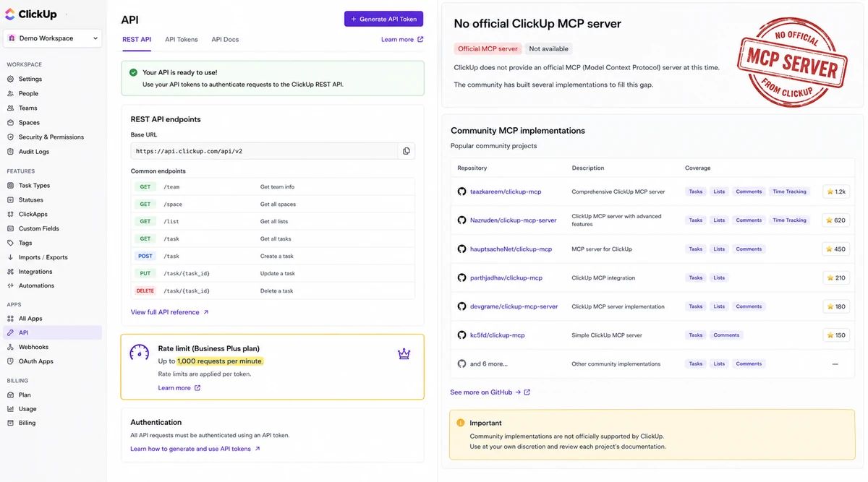This screenshot has height=482, width=868.
Task: Open the Imports / Exports icon
Action: coord(11,257)
